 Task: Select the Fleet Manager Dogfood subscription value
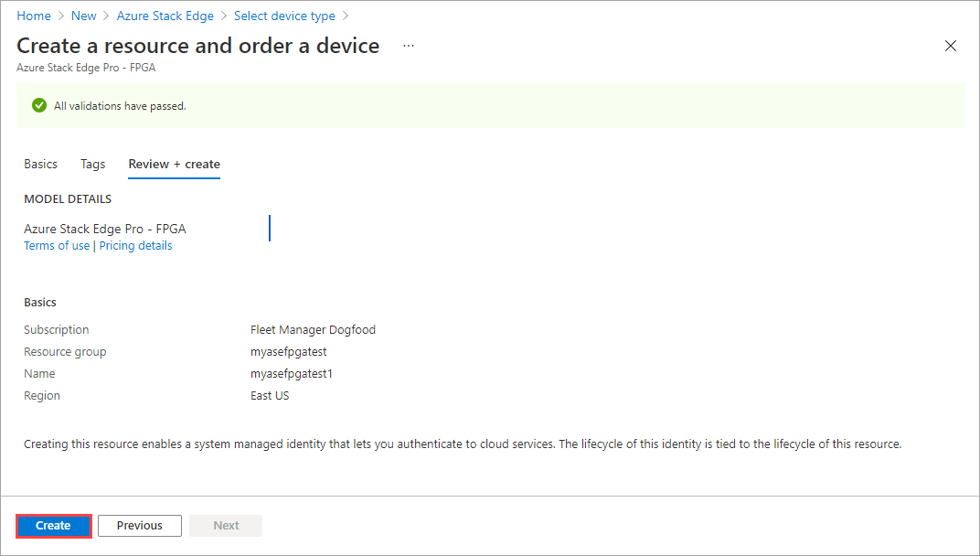313,329
